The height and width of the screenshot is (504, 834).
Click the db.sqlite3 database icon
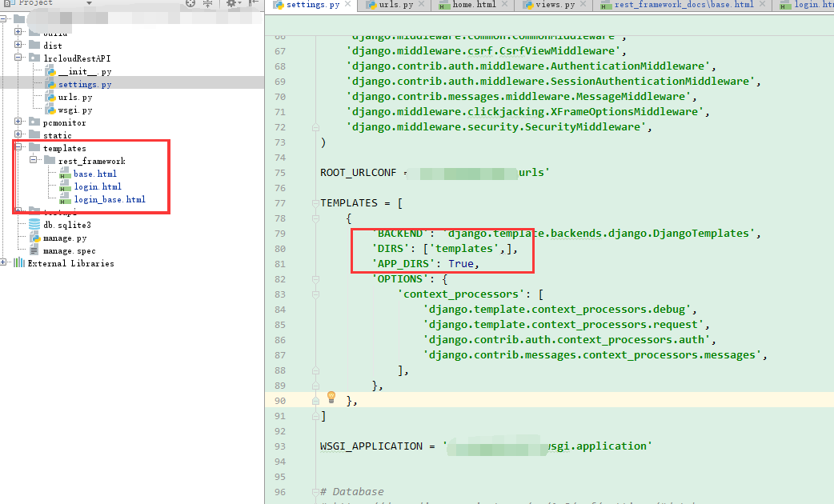34,224
